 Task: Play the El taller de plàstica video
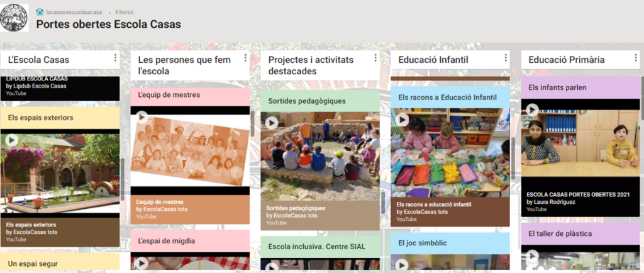[x=532, y=255]
